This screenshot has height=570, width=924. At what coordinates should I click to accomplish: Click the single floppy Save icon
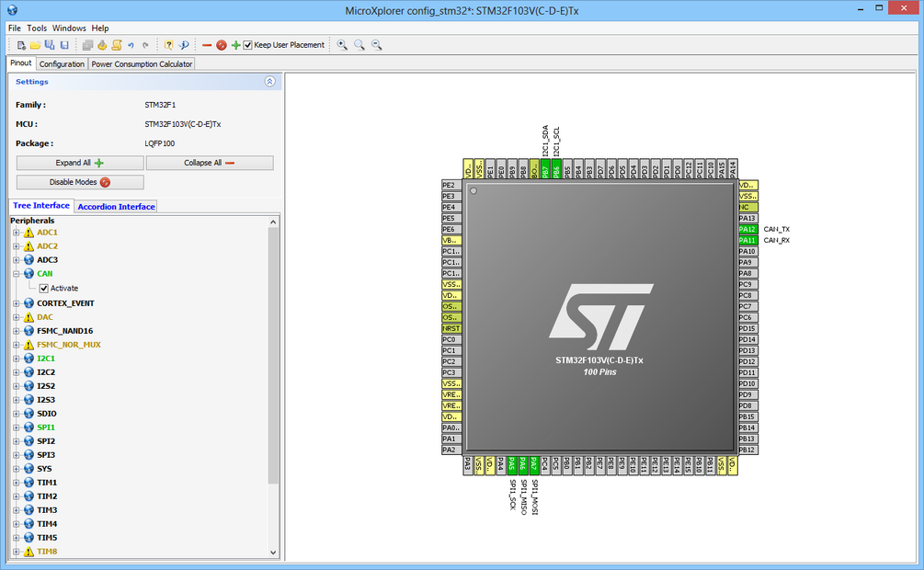coord(64,45)
